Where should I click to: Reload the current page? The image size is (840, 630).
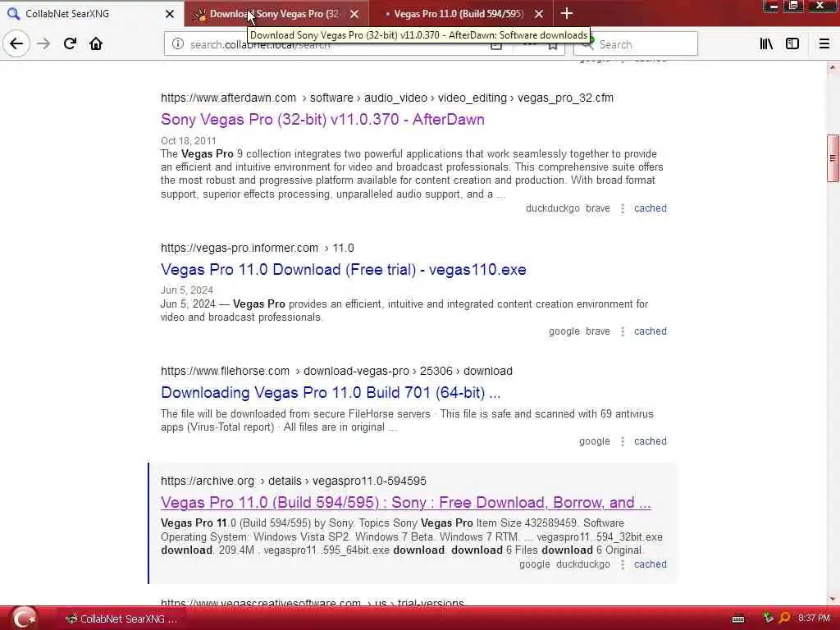[70, 43]
